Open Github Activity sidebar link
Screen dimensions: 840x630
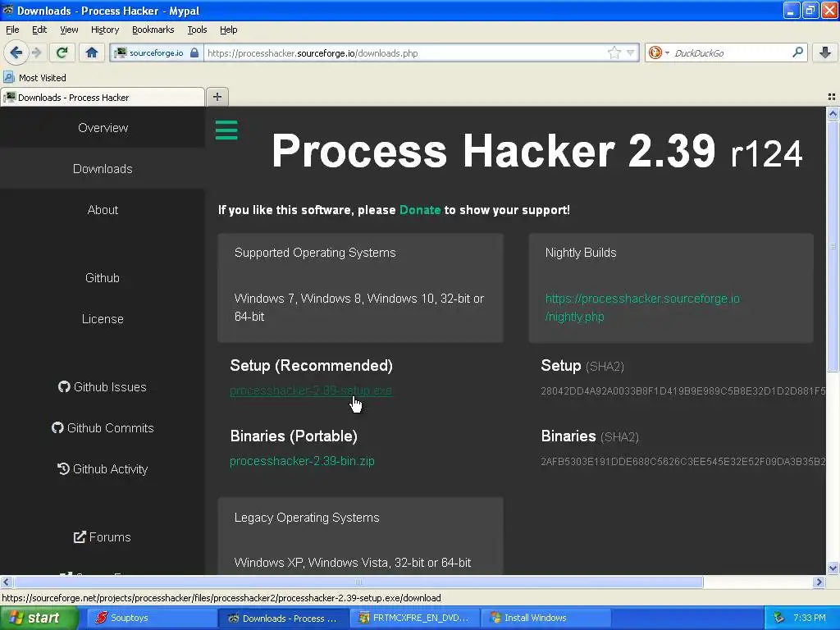point(103,468)
